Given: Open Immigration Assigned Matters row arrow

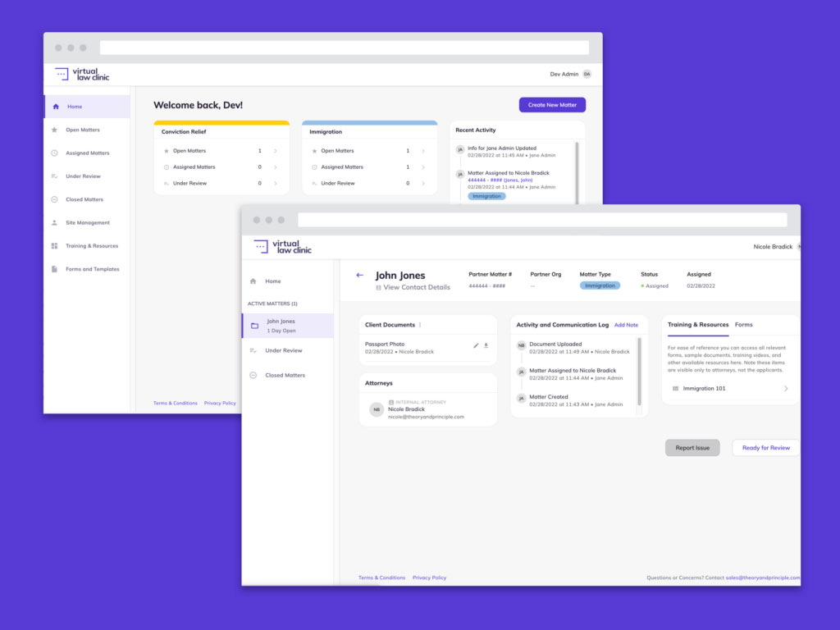Looking at the screenshot, I should 423,167.
